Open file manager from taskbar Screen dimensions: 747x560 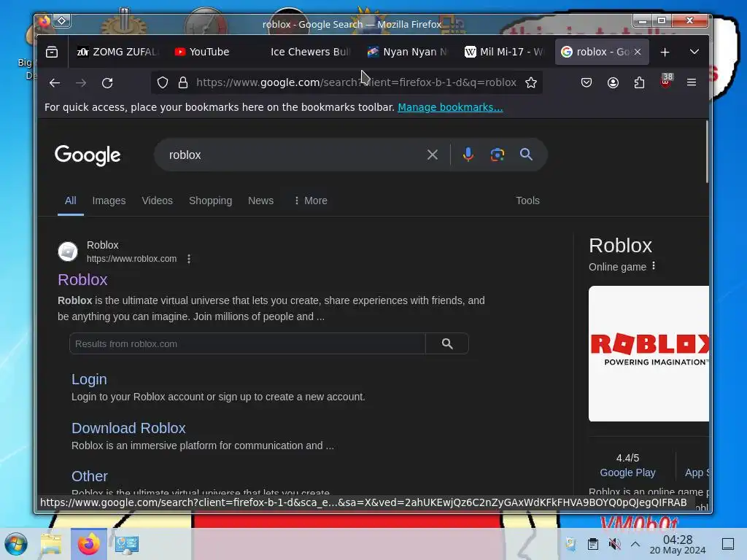click(x=51, y=544)
